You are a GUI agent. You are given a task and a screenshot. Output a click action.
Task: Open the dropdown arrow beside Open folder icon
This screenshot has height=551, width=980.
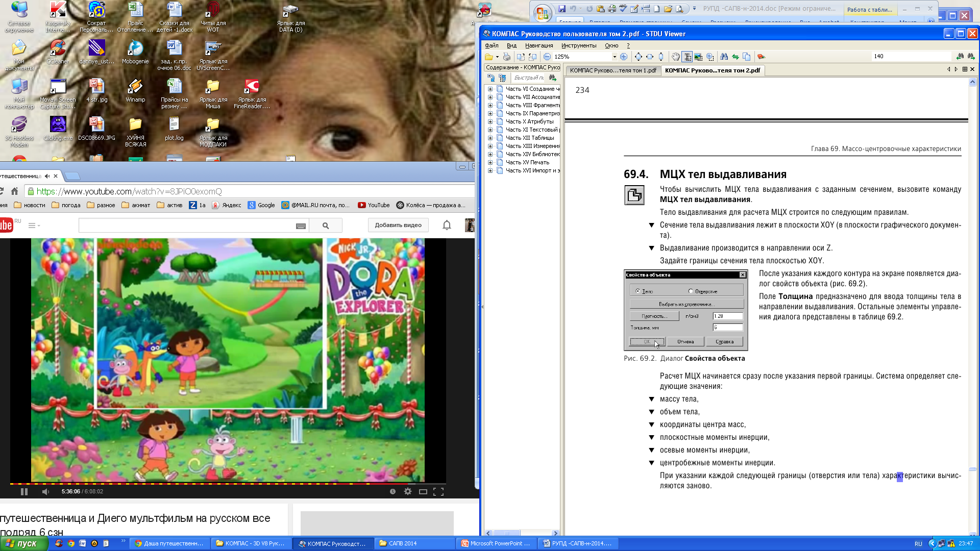point(497,57)
